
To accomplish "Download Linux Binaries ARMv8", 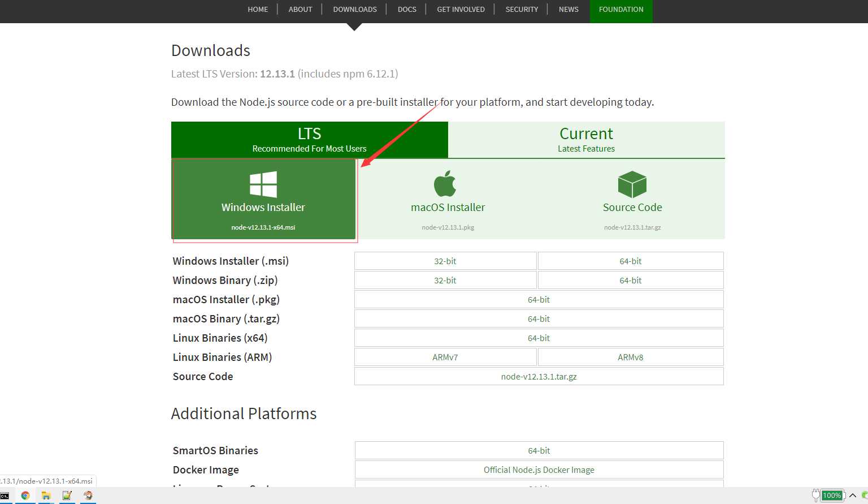I will (x=631, y=357).
